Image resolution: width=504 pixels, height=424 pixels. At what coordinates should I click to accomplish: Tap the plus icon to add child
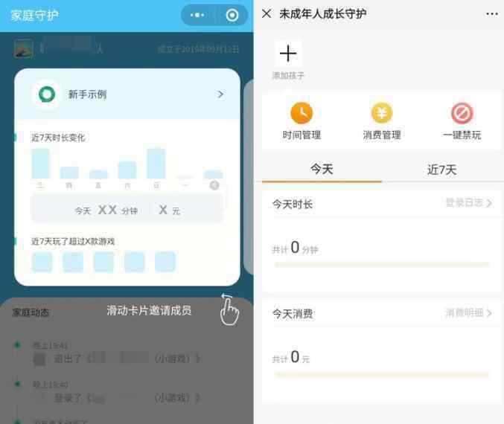pyautogui.click(x=288, y=54)
